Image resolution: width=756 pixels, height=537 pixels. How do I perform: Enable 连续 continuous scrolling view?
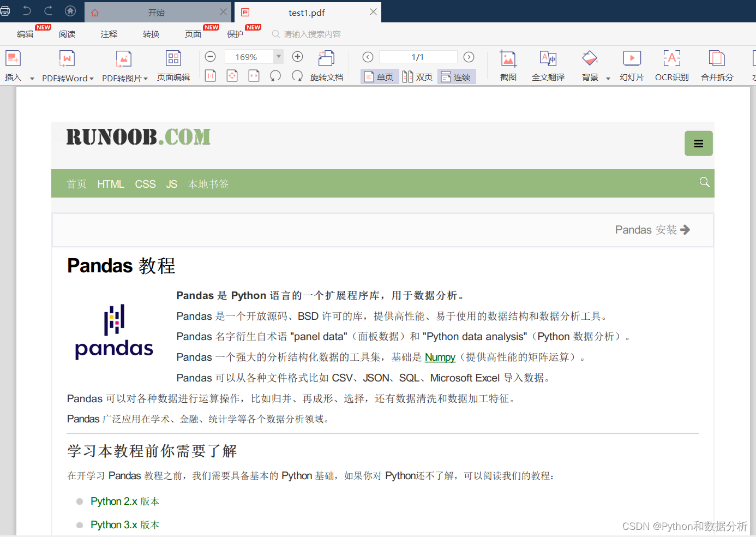[x=457, y=77]
